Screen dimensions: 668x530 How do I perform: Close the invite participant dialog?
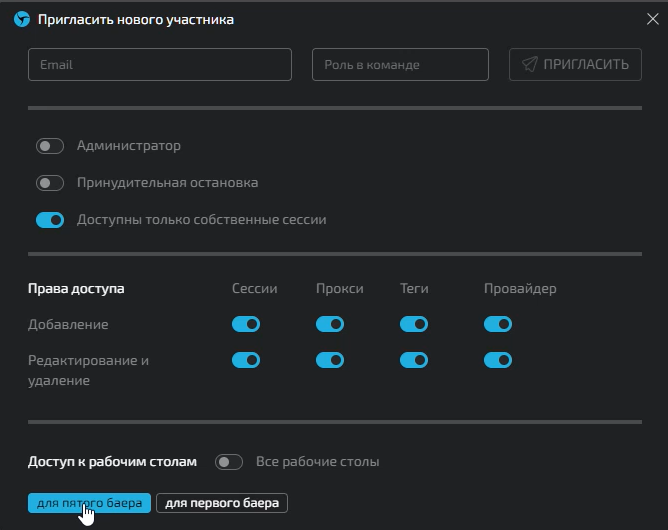click(x=652, y=19)
